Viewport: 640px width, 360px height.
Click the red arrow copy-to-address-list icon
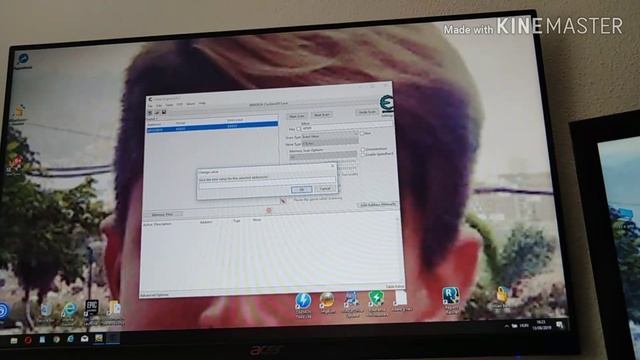point(283,201)
